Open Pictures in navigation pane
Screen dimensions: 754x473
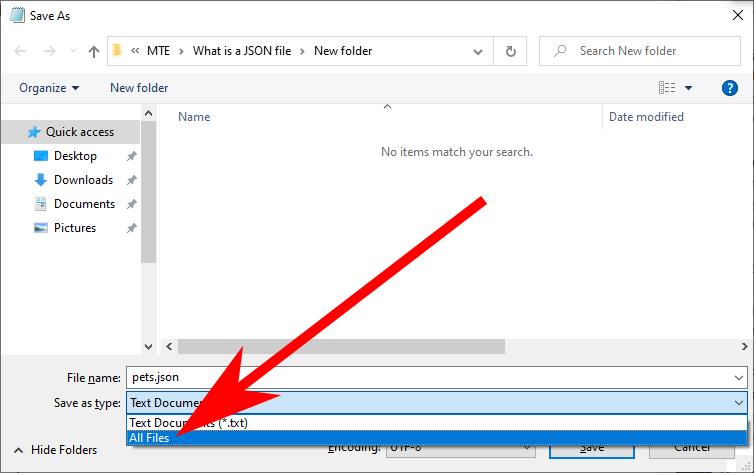[75, 228]
